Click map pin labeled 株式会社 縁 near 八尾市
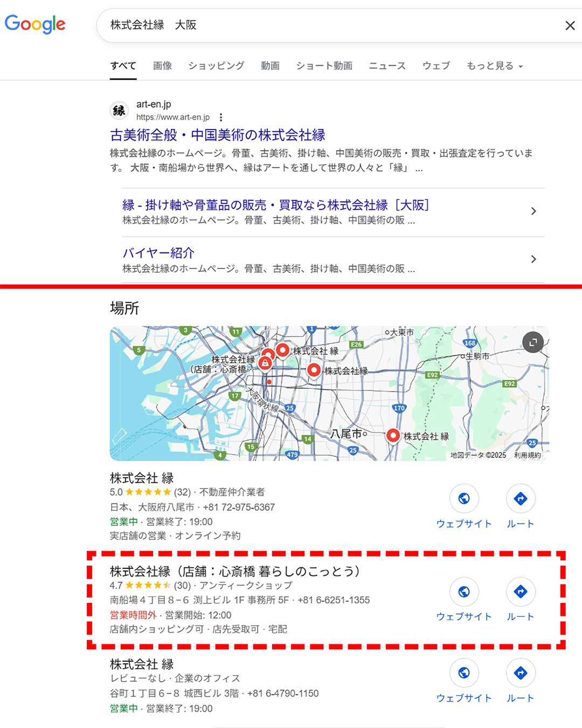582x728 pixels. [x=393, y=435]
